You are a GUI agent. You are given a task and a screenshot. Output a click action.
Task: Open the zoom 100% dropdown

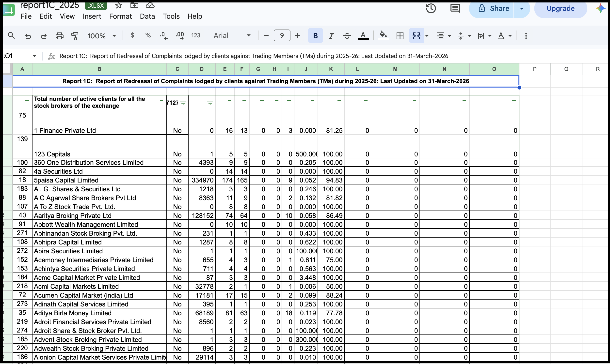[102, 36]
